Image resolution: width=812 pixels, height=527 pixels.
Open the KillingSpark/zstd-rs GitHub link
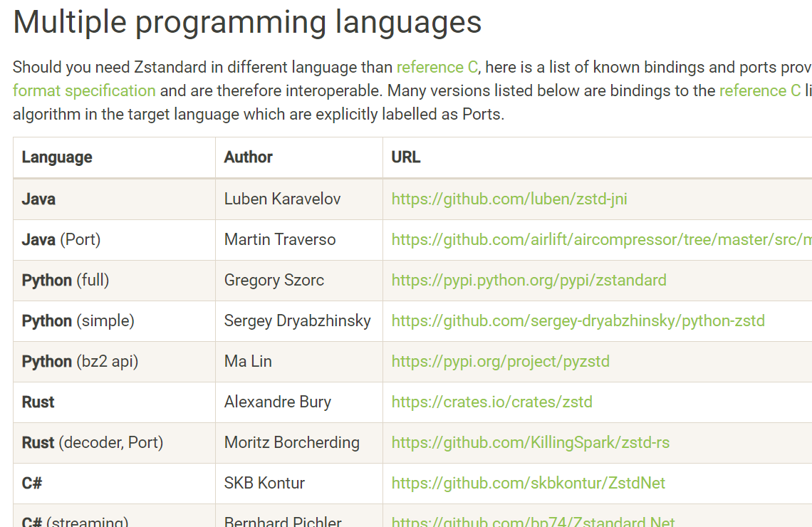click(530, 443)
